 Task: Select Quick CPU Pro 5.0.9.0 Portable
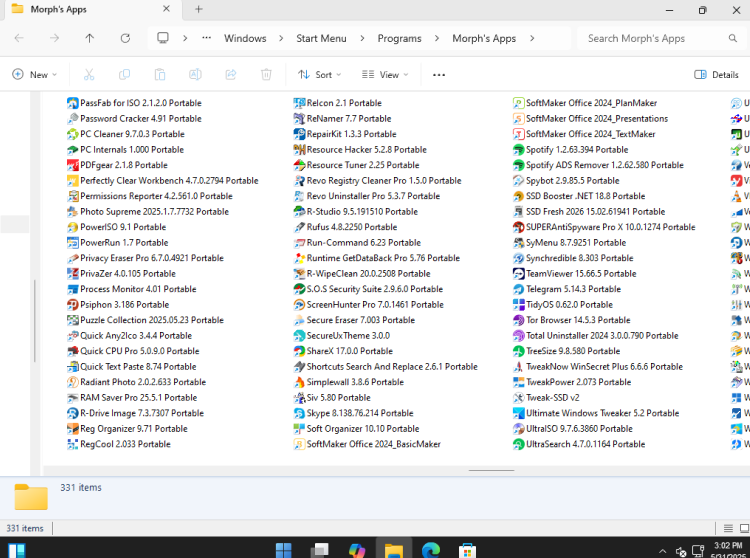pyautogui.click(x=133, y=351)
